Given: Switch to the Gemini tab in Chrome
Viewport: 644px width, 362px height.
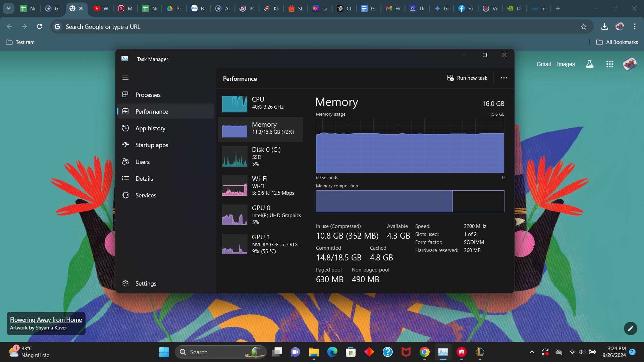Looking at the screenshot, I should pos(441,9).
